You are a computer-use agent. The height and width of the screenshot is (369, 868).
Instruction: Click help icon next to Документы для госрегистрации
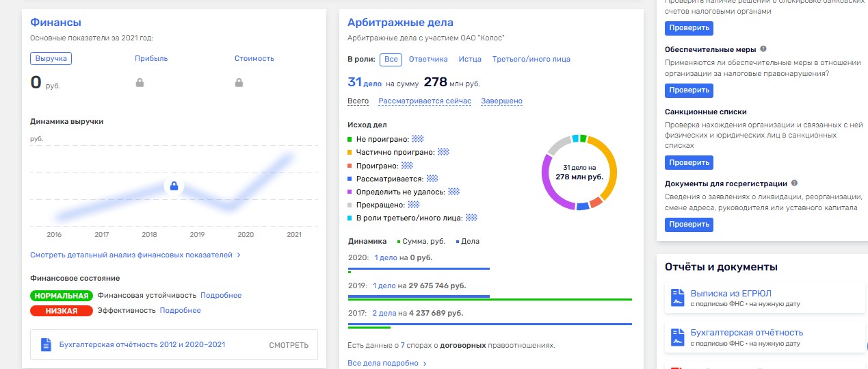point(794,183)
